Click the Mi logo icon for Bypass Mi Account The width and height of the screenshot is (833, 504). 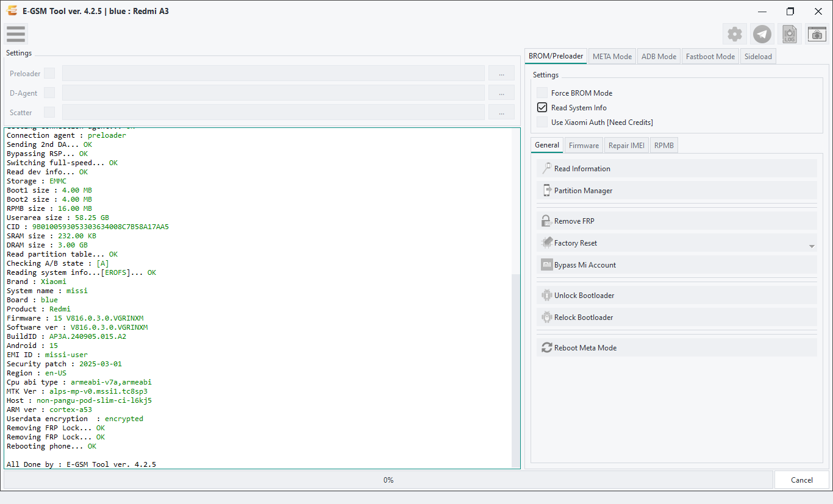[x=546, y=265]
